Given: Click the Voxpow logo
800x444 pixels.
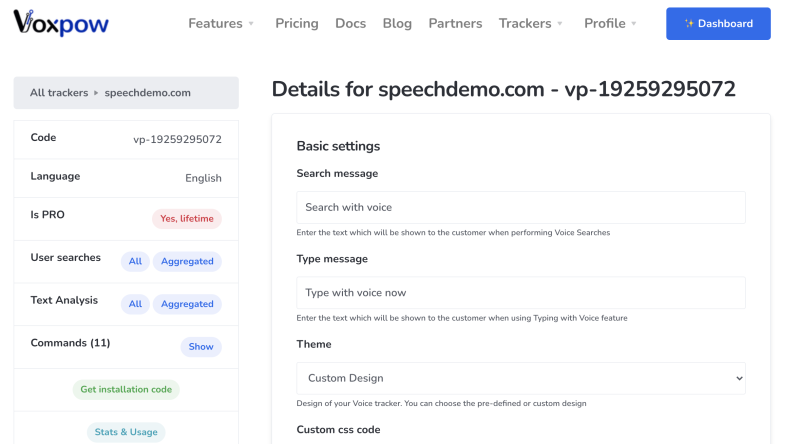Looking at the screenshot, I should tap(61, 23).
